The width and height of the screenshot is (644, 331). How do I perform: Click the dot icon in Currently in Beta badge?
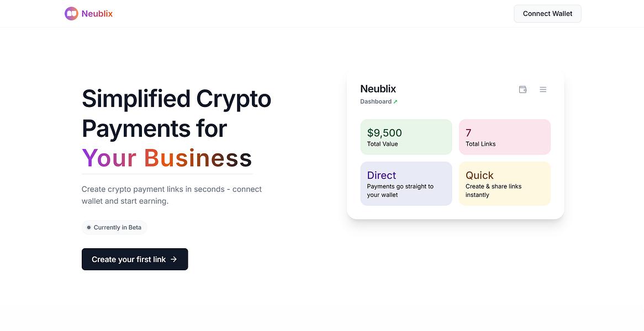click(x=89, y=227)
